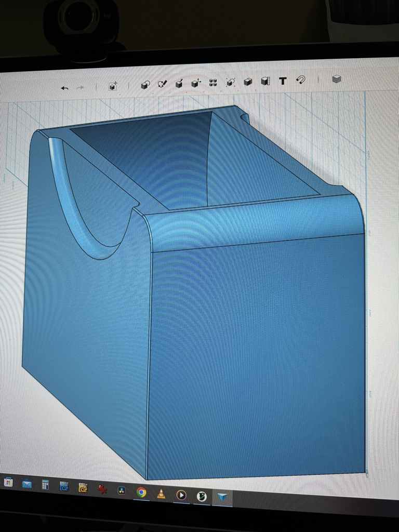Screen dimensions: 399x532
Task: Open the Pattern tool with four cubes
Action: (x=213, y=83)
